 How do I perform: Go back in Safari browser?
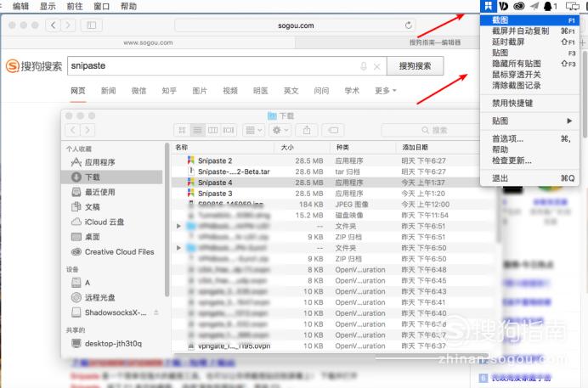pyautogui.click(x=53, y=25)
